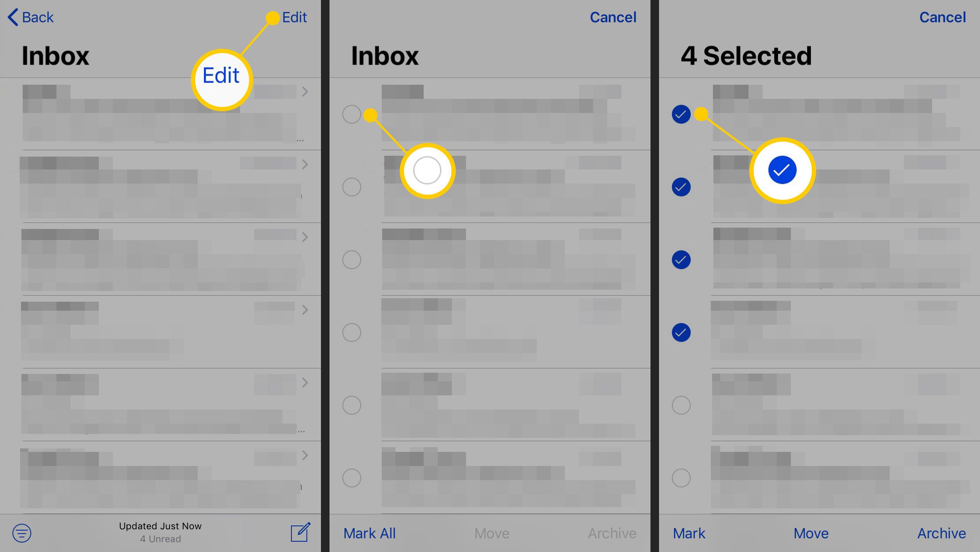Deselect the fourth checked email

(681, 332)
